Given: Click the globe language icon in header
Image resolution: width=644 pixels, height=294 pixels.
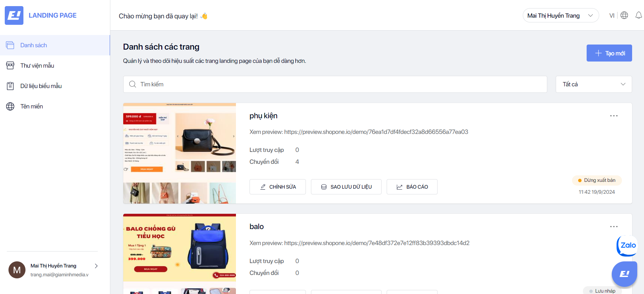Looking at the screenshot, I should pos(624,15).
